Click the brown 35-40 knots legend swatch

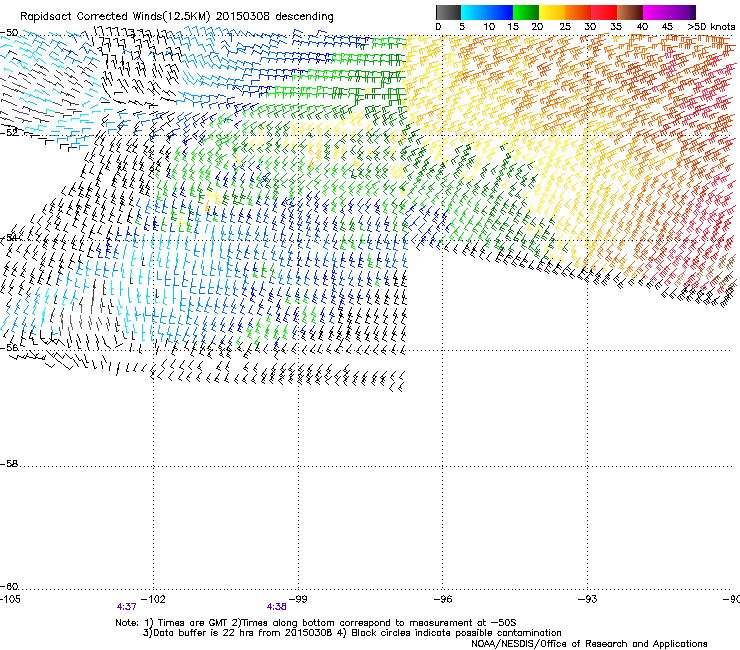tap(630, 12)
